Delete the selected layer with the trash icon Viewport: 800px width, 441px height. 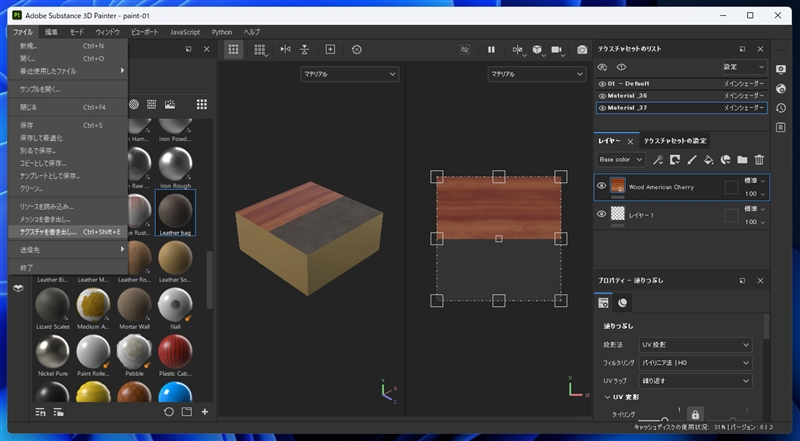click(759, 160)
